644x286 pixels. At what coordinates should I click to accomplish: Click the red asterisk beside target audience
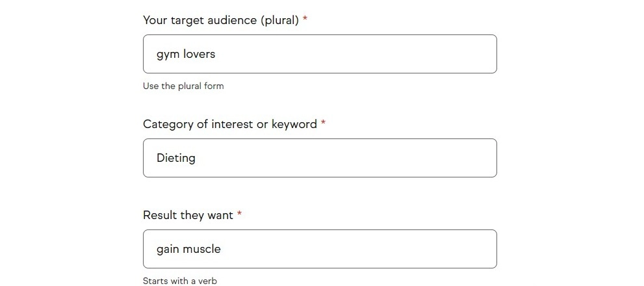coord(305,19)
